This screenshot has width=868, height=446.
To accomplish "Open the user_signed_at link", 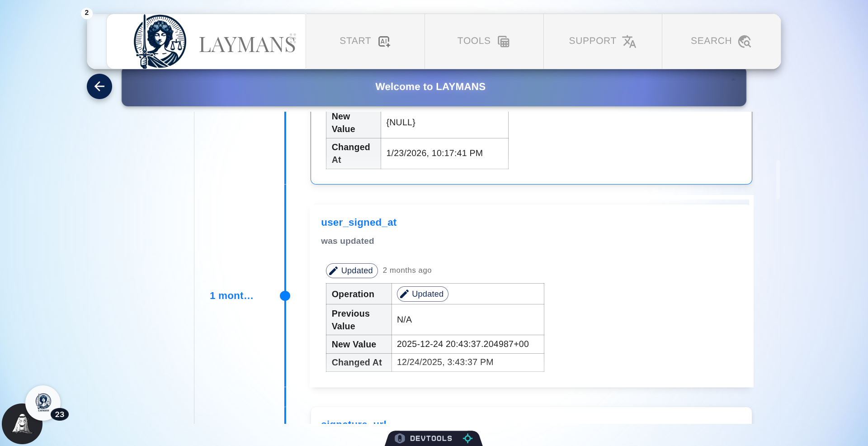I will [x=359, y=223].
